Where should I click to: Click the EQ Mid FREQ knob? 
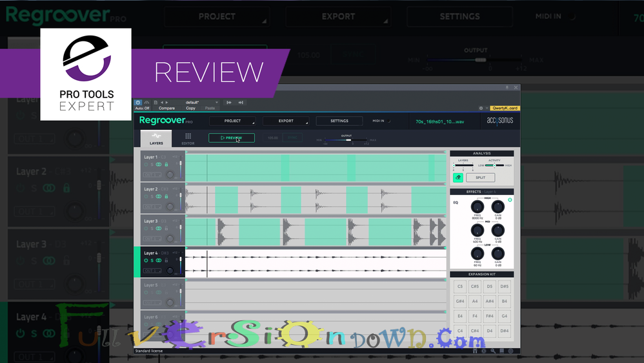pos(478,230)
